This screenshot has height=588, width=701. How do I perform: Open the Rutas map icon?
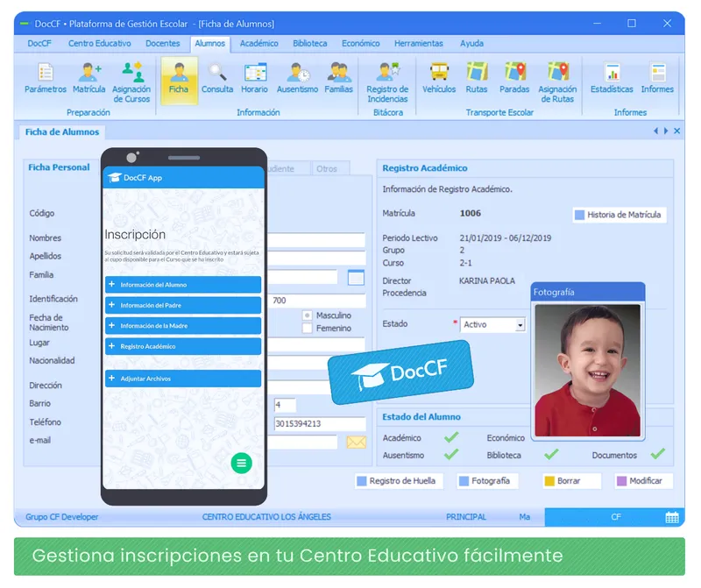(477, 78)
